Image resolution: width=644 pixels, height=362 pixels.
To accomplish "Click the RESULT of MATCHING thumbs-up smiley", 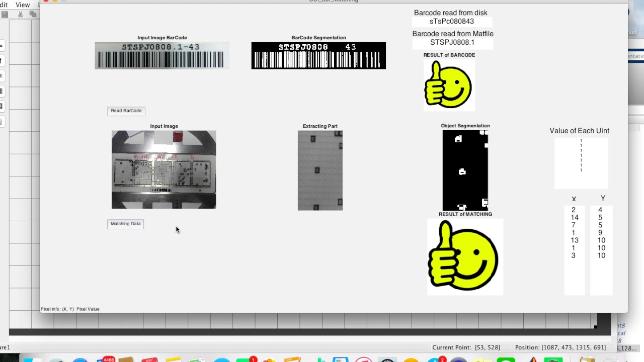I will (x=465, y=257).
